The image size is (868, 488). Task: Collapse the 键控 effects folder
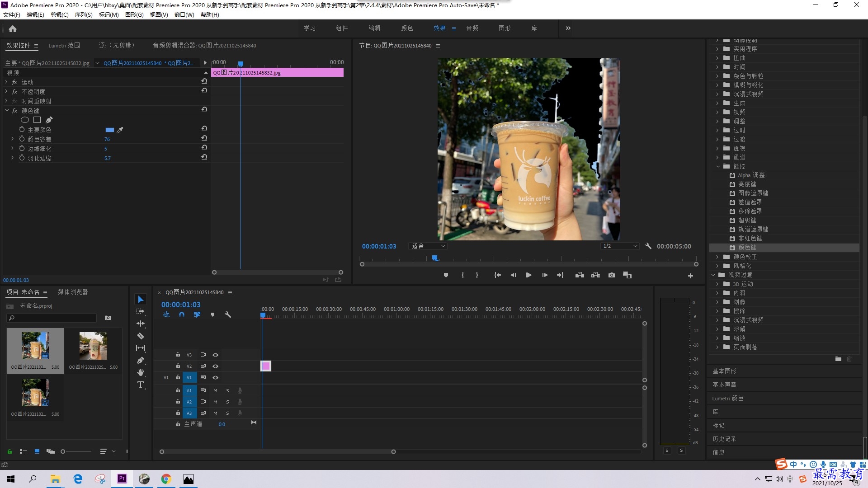(x=717, y=166)
